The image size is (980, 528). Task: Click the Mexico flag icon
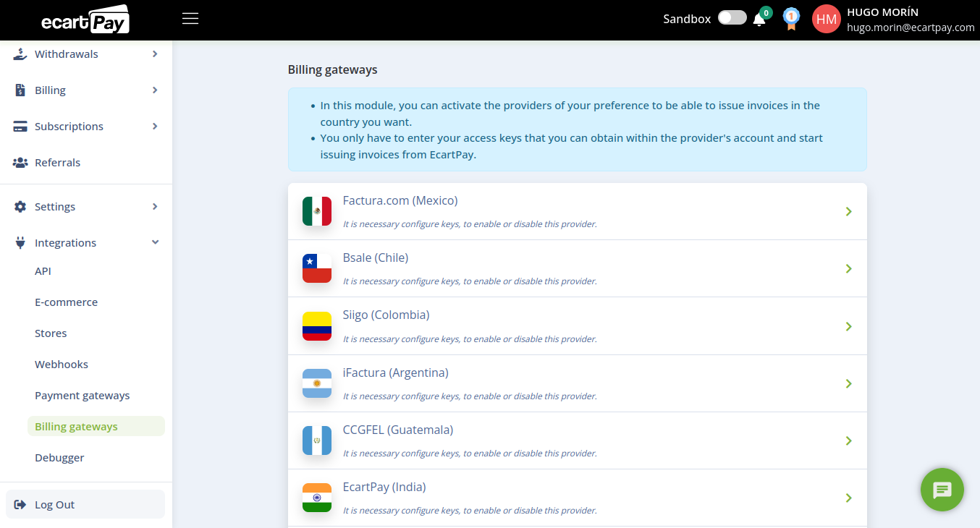pos(317,211)
